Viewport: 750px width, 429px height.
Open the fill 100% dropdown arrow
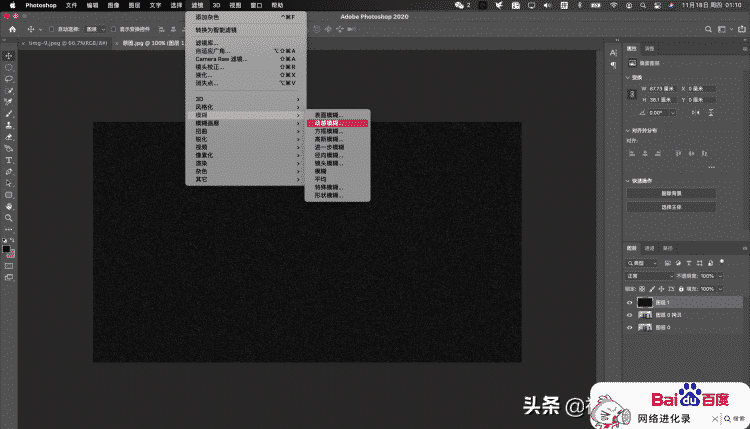coord(720,289)
